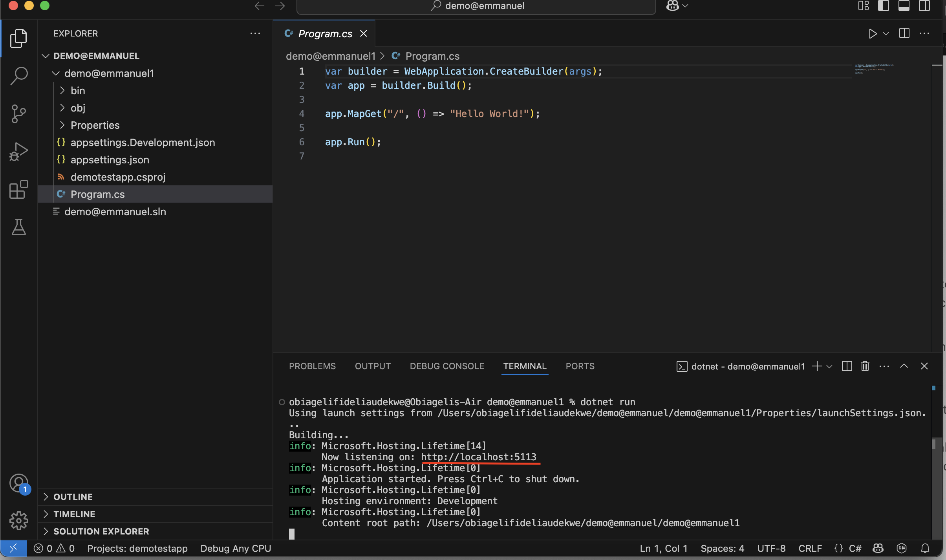The height and width of the screenshot is (560, 946).
Task: Split the terminal pane
Action: click(x=847, y=366)
